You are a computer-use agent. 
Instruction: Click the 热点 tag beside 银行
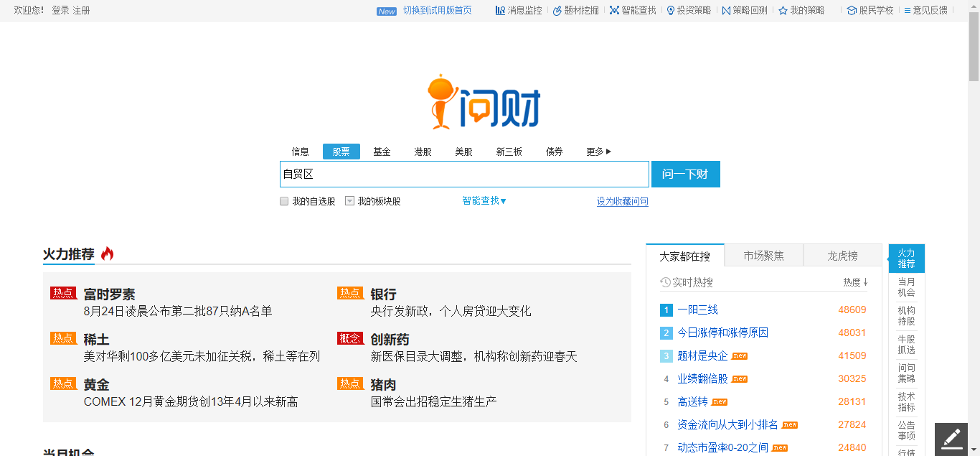tap(350, 293)
